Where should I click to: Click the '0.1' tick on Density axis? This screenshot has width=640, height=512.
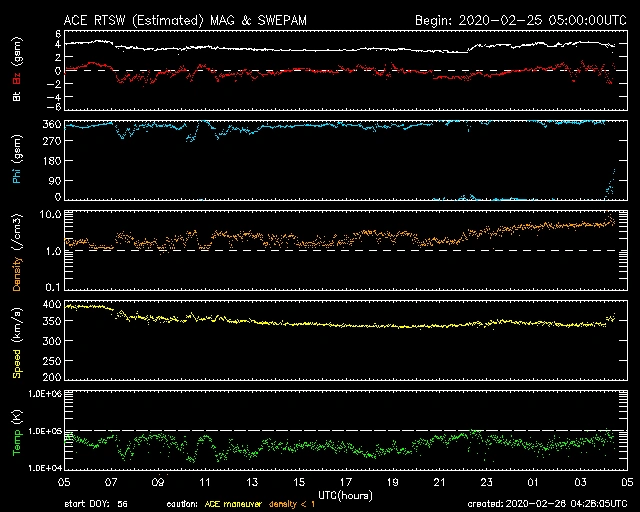(53, 287)
